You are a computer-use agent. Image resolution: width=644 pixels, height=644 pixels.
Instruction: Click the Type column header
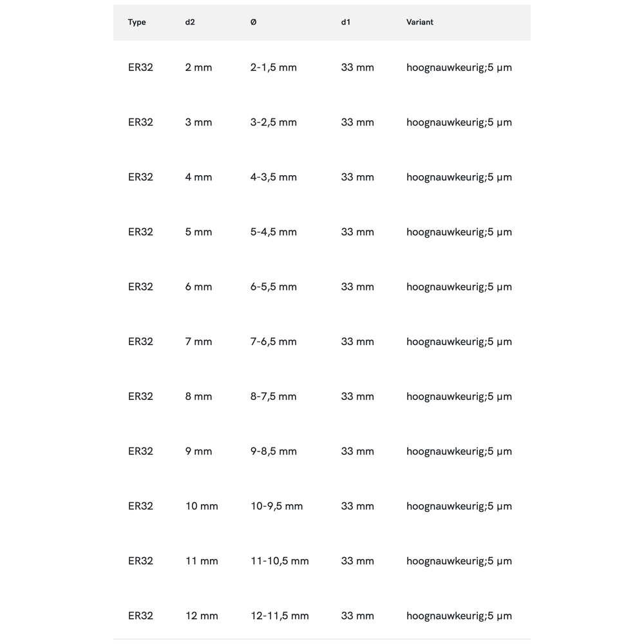[137, 23]
